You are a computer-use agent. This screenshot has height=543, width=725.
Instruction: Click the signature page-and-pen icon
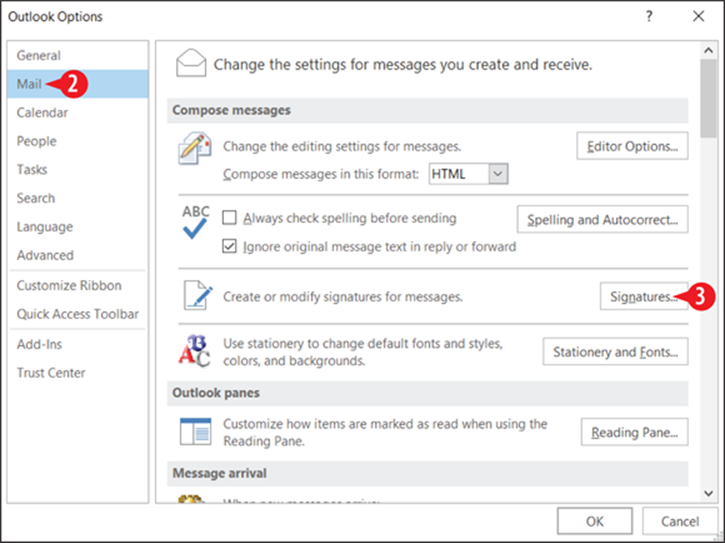click(198, 295)
